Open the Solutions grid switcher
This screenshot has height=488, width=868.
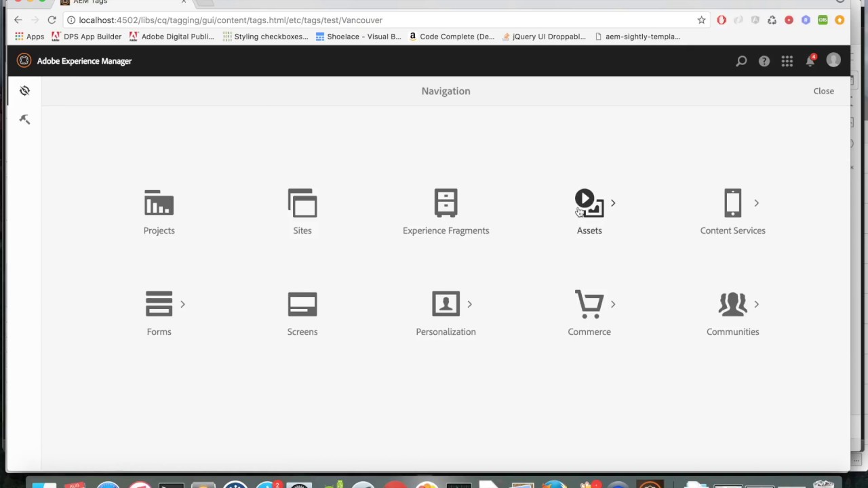(787, 61)
